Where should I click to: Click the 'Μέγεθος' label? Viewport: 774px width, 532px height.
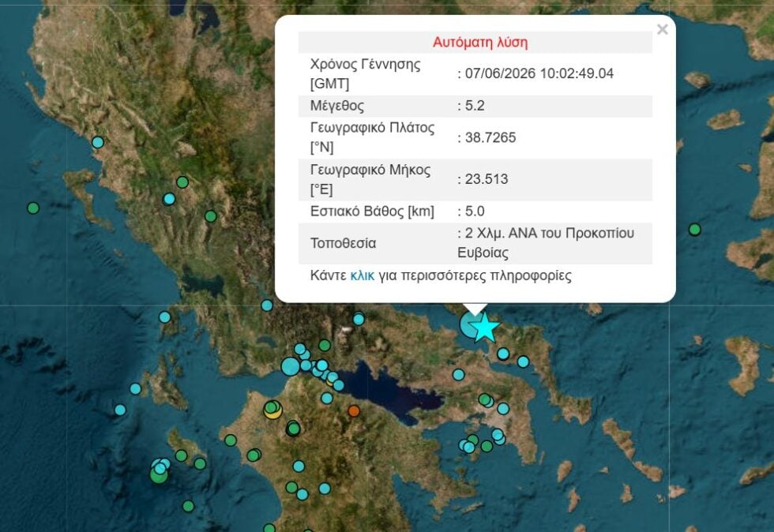pos(337,106)
